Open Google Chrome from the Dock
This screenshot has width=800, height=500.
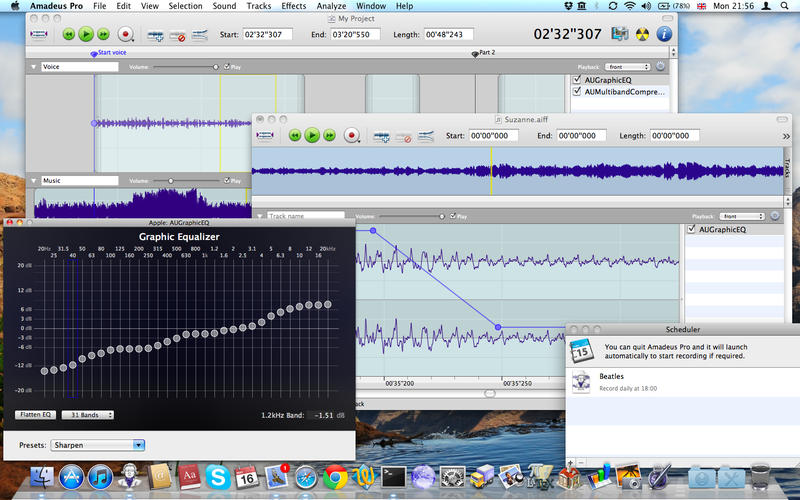pos(335,477)
